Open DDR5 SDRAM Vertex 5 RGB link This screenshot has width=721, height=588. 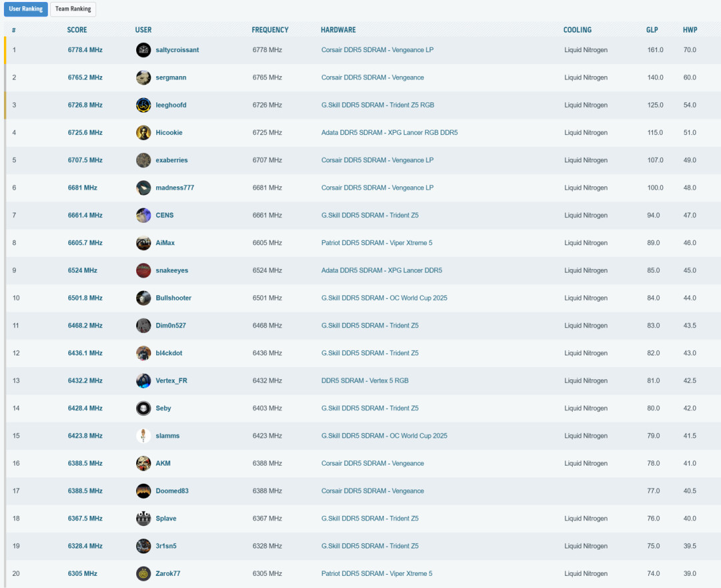(x=365, y=381)
